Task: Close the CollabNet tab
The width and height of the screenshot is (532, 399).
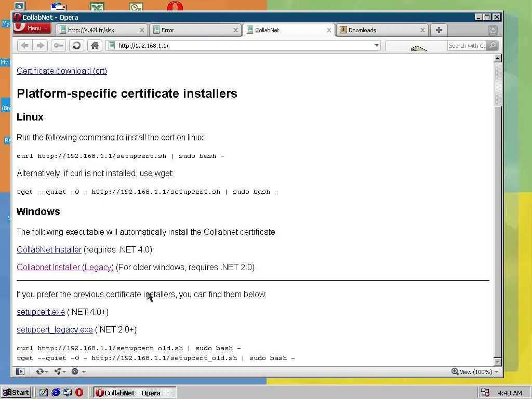Action: [x=329, y=30]
